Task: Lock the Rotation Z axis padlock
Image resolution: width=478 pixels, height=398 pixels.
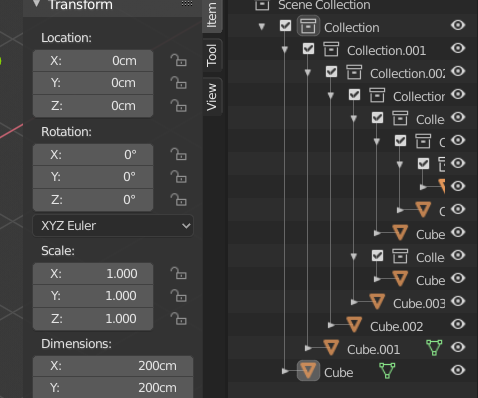Action: pyautogui.click(x=179, y=199)
